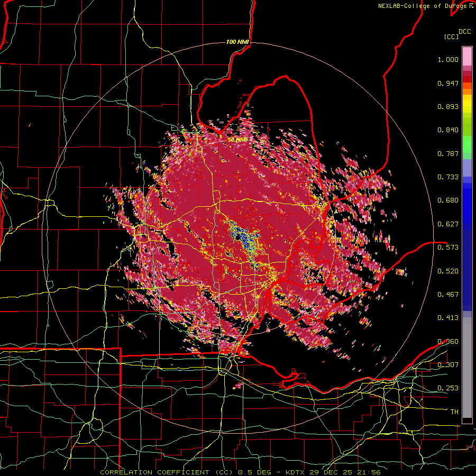Select the 0.627 scale value
The image size is (476, 476).
[448, 224]
